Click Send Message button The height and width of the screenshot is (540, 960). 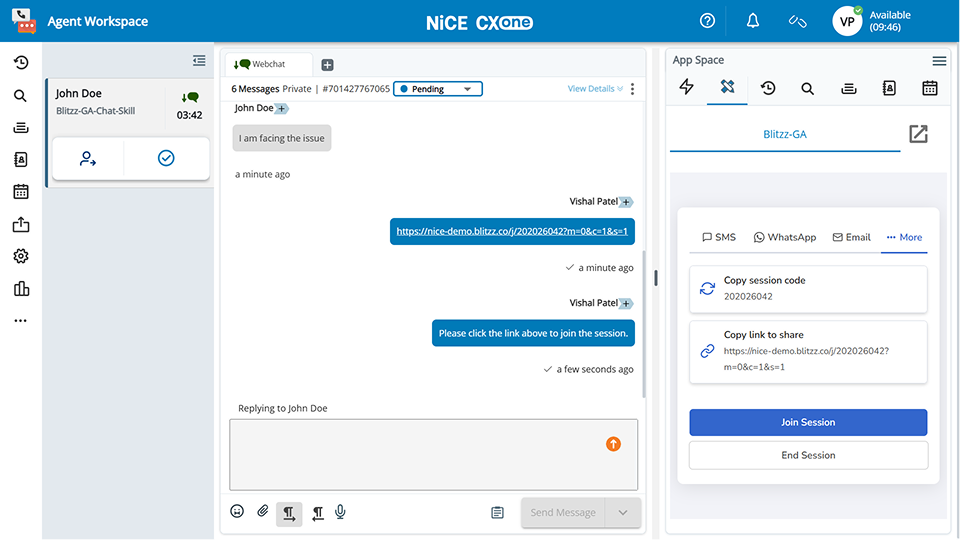click(x=563, y=512)
